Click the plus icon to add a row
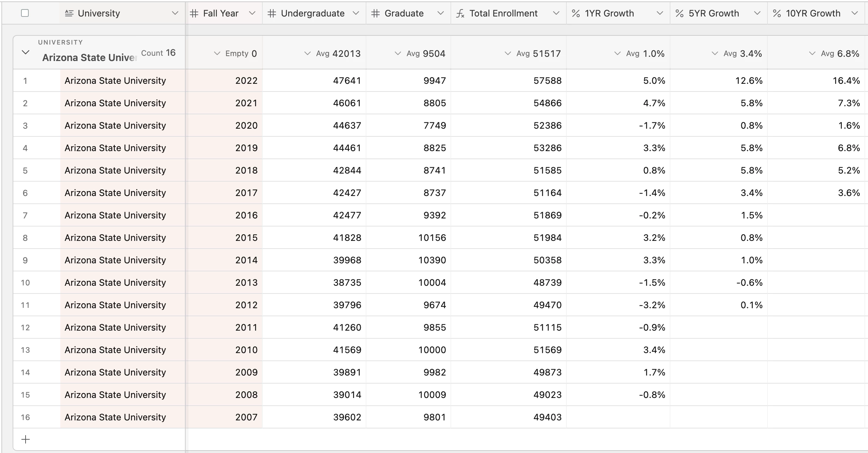This screenshot has height=453, width=868. point(26,439)
